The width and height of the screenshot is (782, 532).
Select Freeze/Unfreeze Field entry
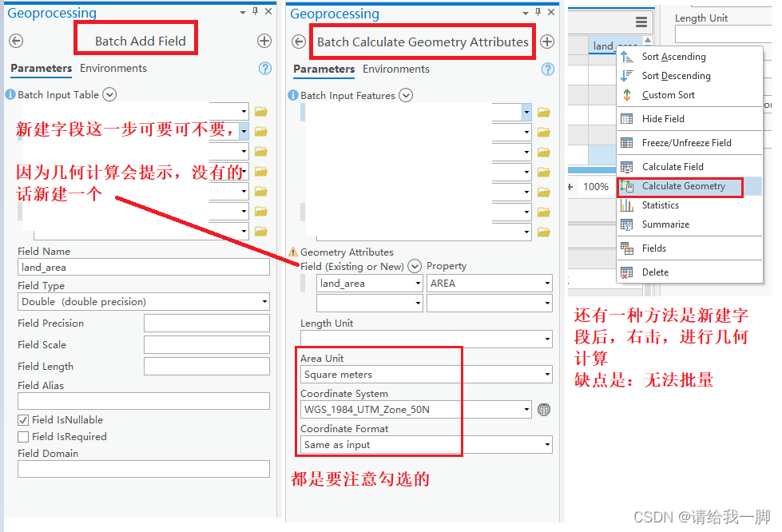pyautogui.click(x=686, y=143)
